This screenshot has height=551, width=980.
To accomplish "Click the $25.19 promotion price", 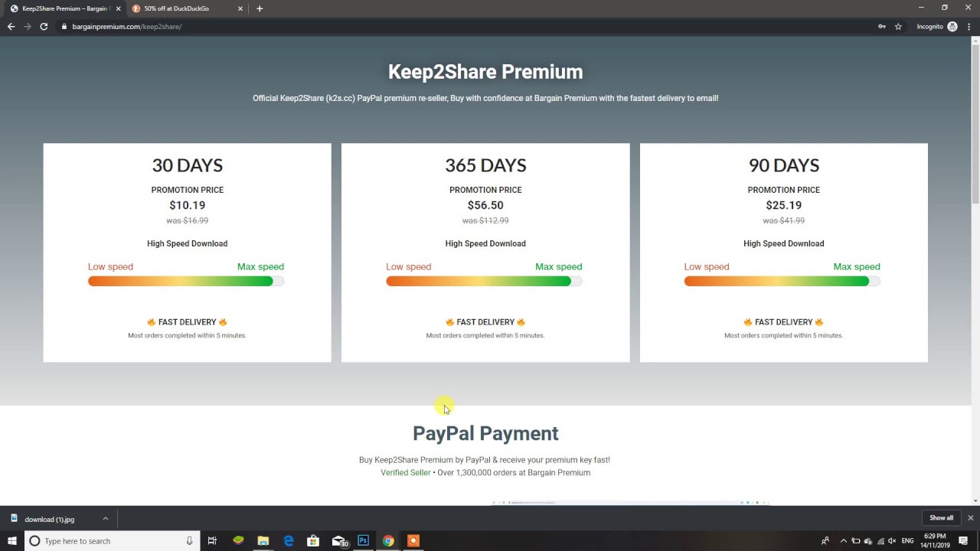I will 784,205.
